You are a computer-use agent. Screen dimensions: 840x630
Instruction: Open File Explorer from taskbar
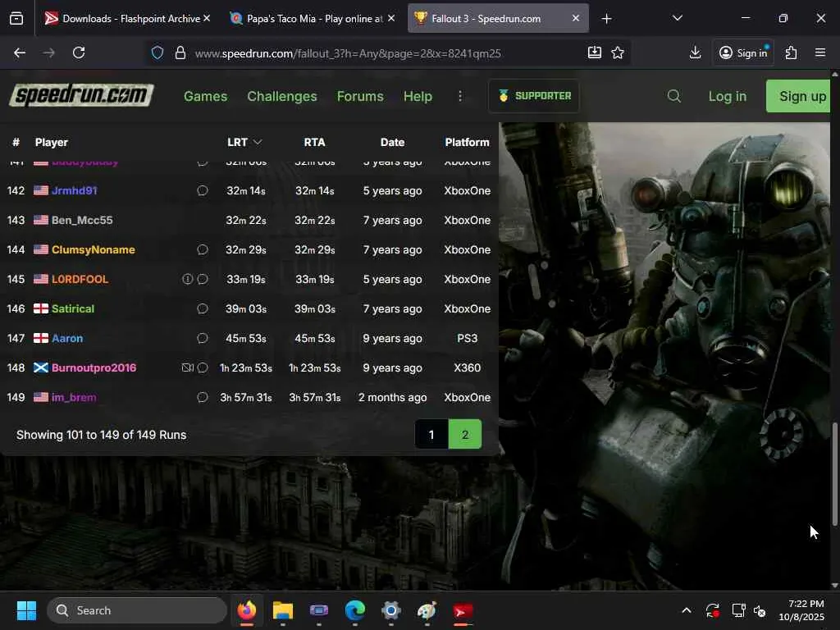coord(282,610)
